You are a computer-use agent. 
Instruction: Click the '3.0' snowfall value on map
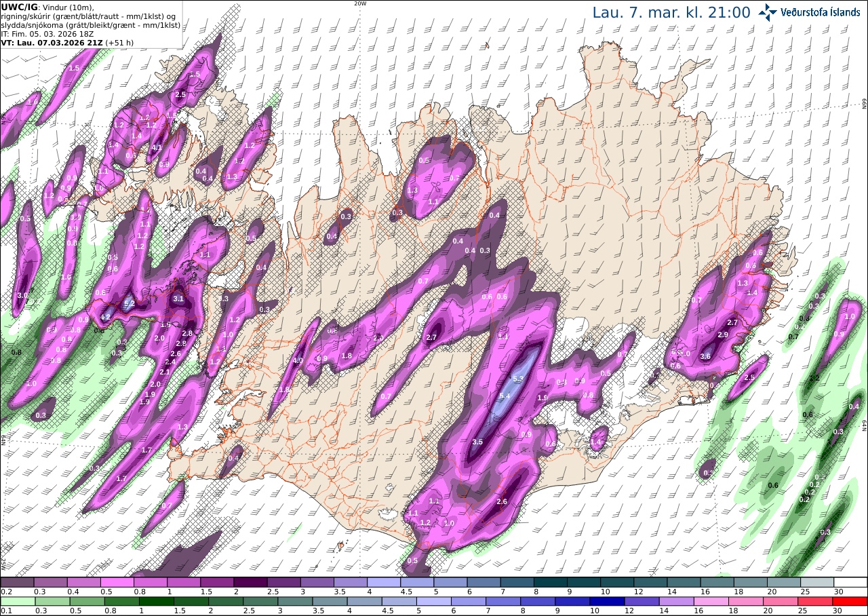(22, 295)
